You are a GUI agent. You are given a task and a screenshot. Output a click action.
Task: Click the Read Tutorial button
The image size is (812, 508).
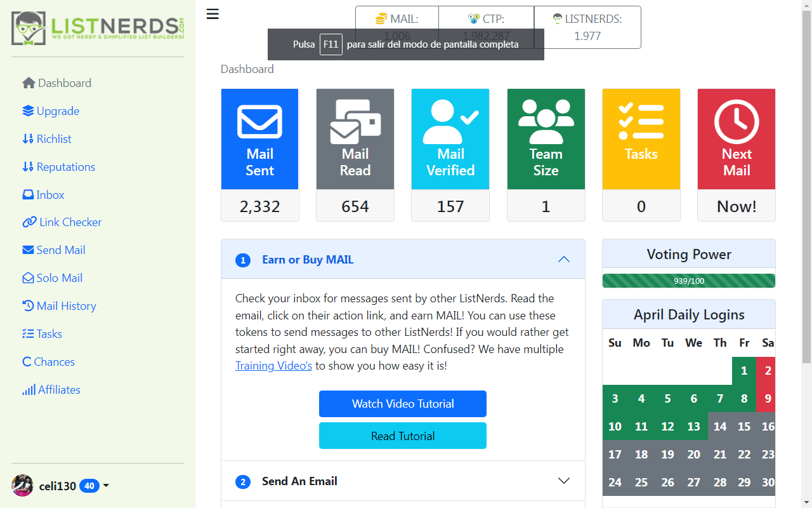pos(403,436)
